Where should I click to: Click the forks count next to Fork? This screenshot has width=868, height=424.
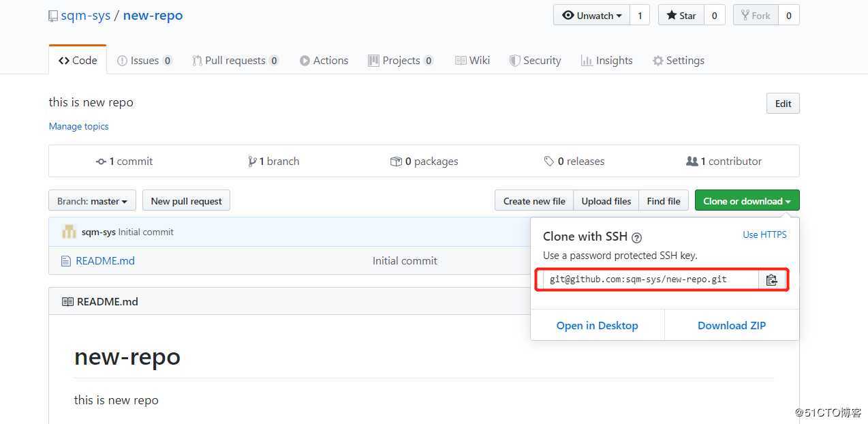788,15
